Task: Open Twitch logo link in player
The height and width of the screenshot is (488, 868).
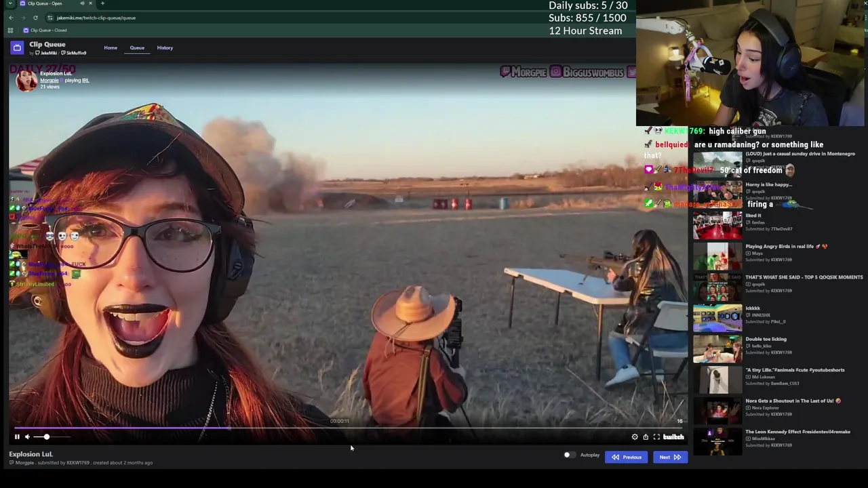Action: [x=673, y=437]
